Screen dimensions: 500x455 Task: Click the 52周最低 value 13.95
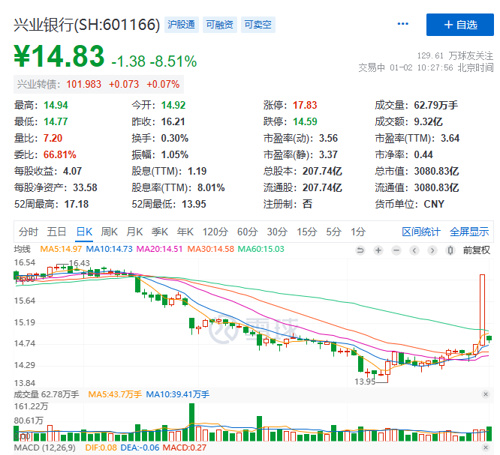tap(194, 204)
